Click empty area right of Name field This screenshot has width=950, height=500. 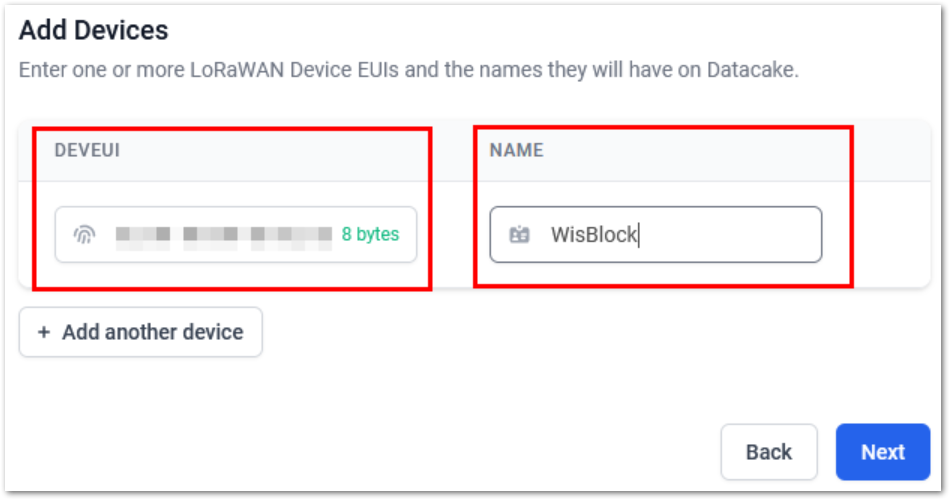[888, 235]
